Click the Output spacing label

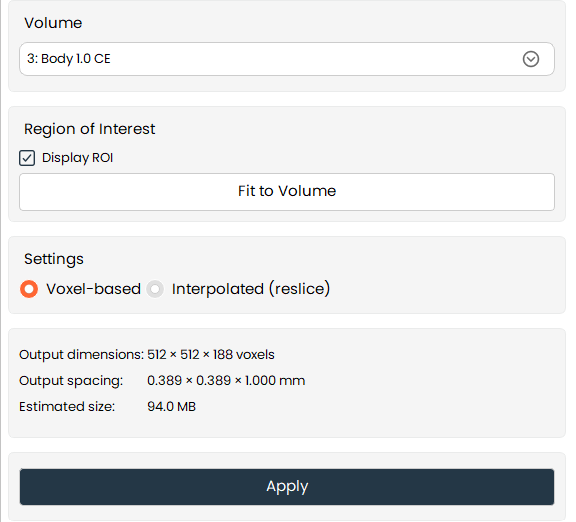tap(71, 381)
